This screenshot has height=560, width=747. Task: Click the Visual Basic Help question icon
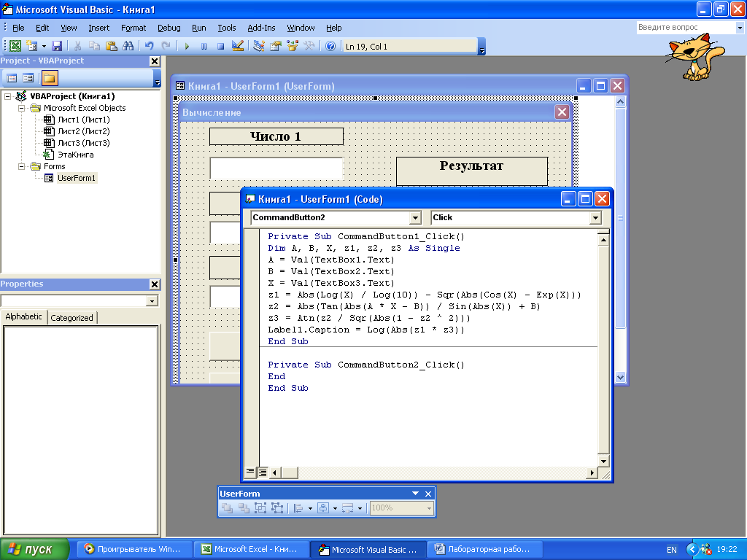click(330, 46)
